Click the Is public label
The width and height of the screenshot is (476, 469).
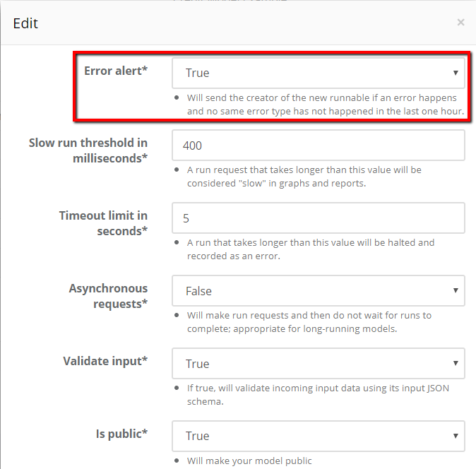click(121, 434)
